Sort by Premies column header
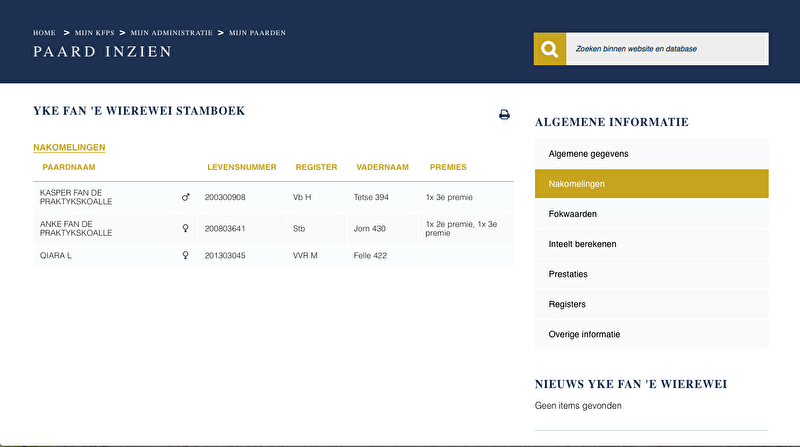Screen dimensions: 800x447 click(448, 167)
